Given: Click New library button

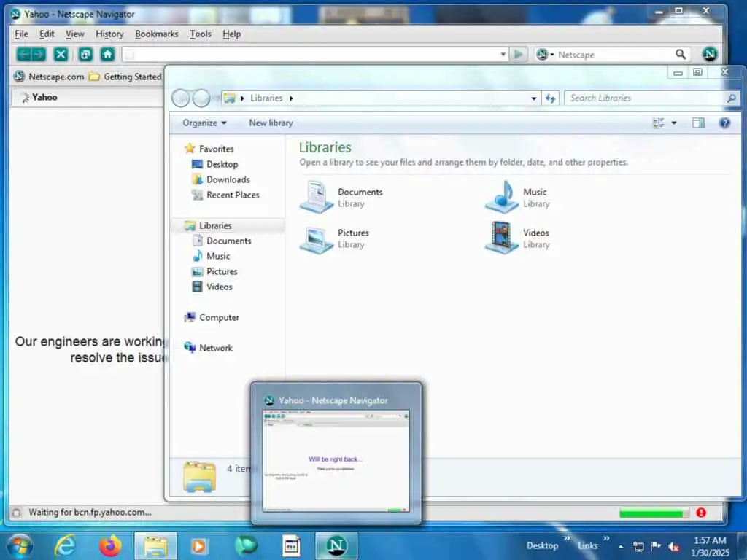Looking at the screenshot, I should tap(271, 122).
